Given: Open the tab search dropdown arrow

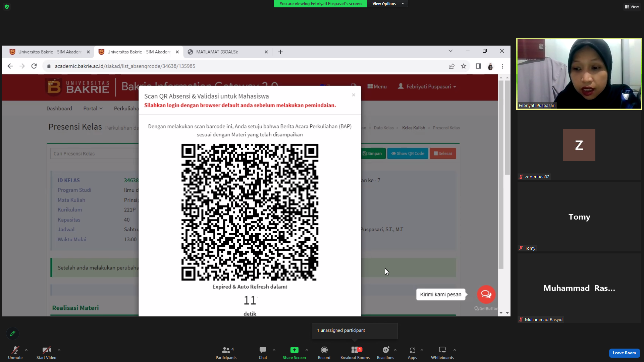Looking at the screenshot, I should (450, 51).
